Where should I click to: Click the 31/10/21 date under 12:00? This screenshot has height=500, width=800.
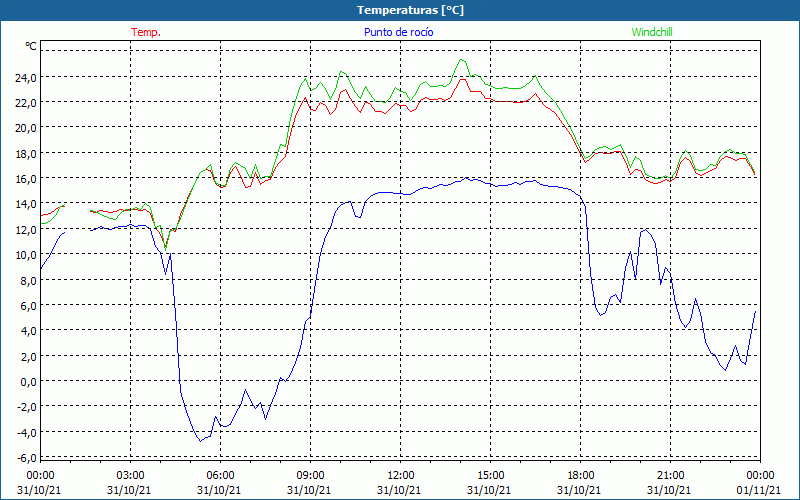pos(399,490)
